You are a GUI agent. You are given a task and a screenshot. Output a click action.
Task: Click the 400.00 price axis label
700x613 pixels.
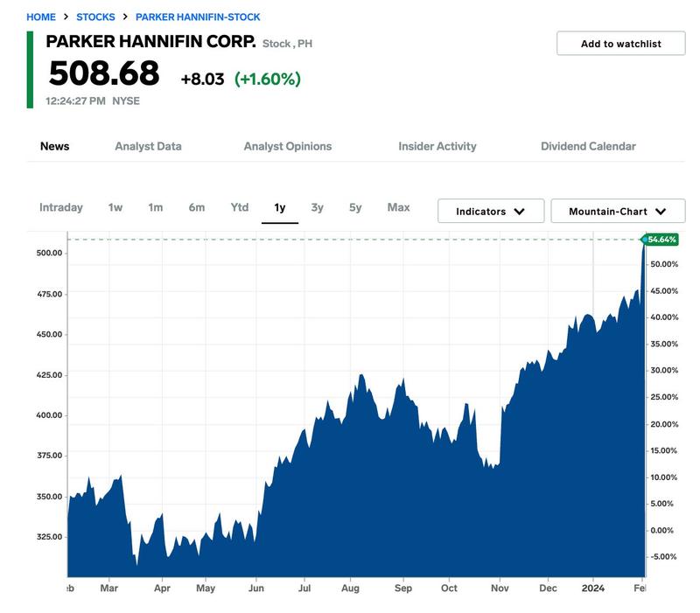[50, 414]
